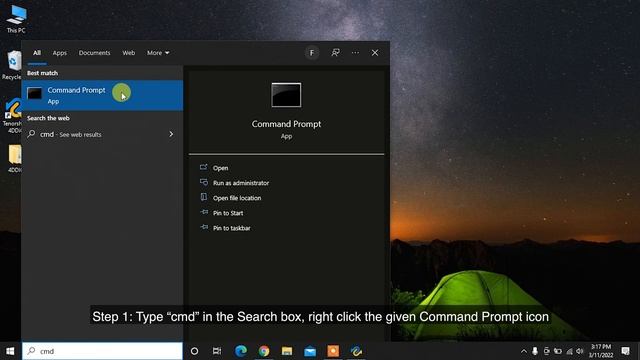640x360 pixels.
Task: Launch Google Chrome from the taskbar
Action: [x=264, y=351]
